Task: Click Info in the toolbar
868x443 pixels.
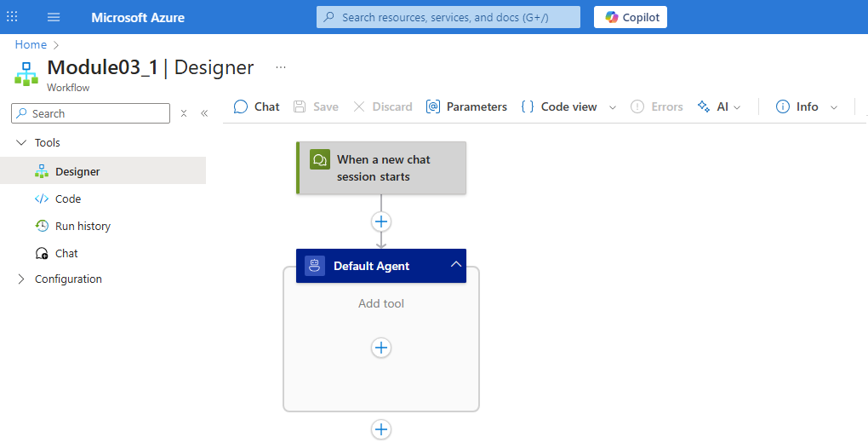Action: (797, 106)
